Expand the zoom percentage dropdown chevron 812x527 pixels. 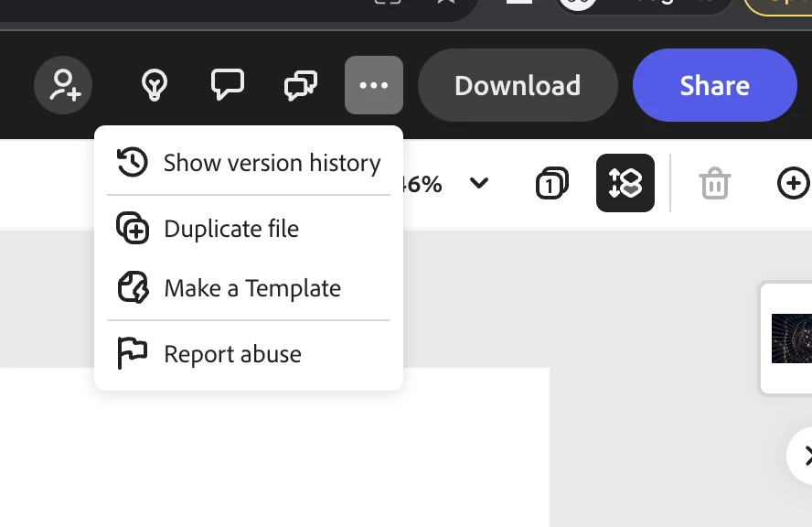pos(479,183)
